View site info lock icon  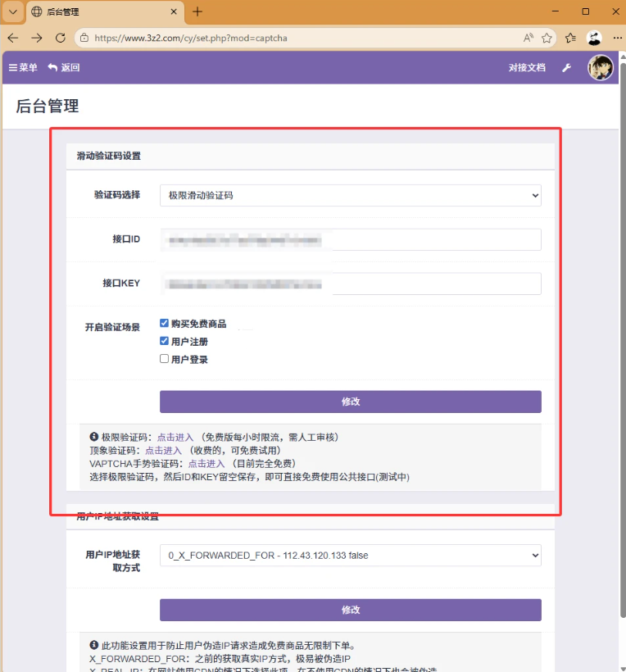[84, 39]
